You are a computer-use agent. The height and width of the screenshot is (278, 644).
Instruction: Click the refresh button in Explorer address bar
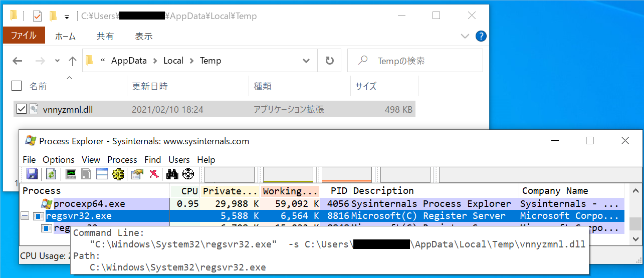pyautogui.click(x=329, y=61)
